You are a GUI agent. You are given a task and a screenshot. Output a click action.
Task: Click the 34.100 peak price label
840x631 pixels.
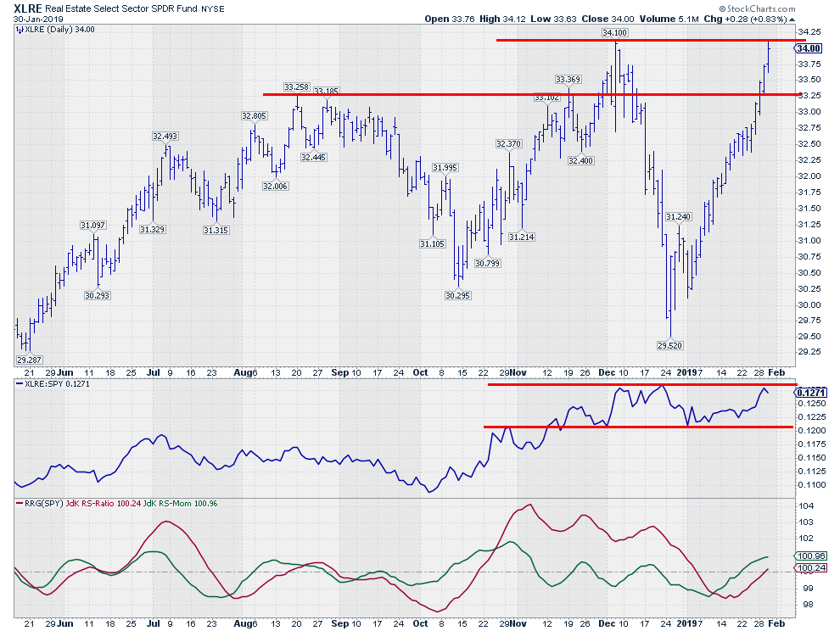pyautogui.click(x=614, y=33)
